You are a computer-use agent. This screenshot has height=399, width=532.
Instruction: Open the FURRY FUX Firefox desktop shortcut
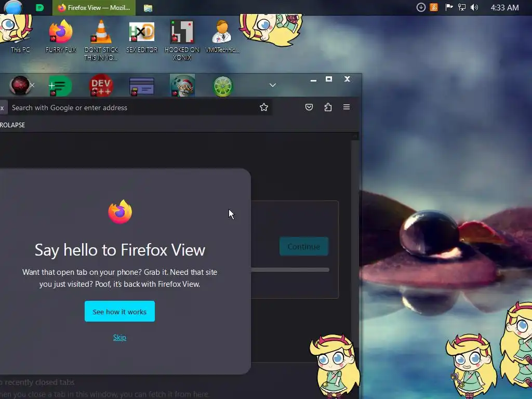[x=61, y=36]
